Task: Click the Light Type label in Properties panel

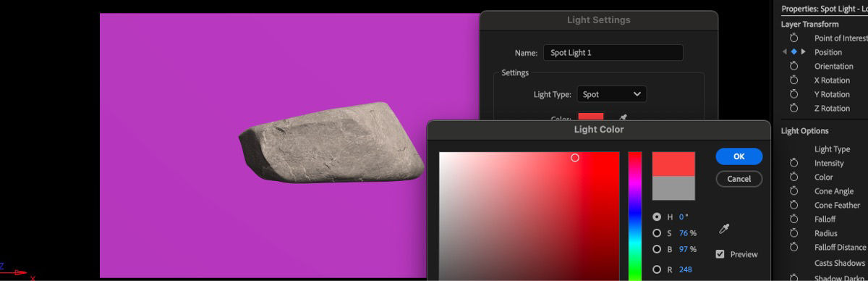Action: [x=832, y=149]
